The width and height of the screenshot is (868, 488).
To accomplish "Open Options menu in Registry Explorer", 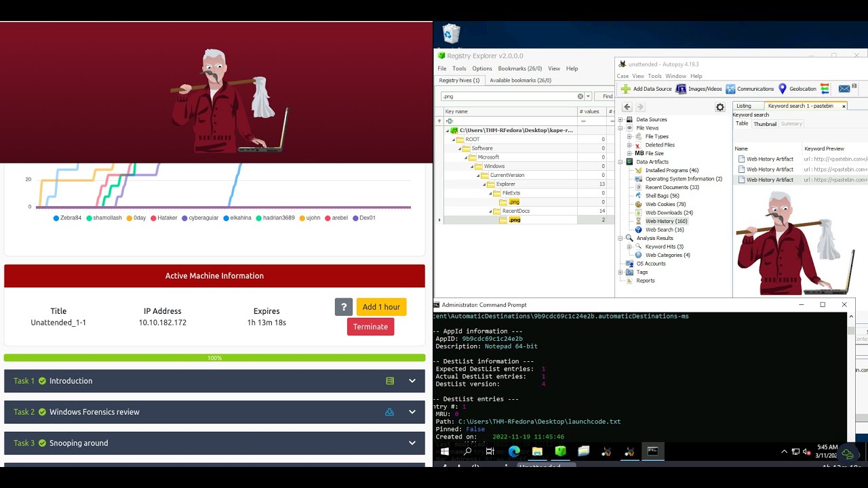I will [482, 68].
